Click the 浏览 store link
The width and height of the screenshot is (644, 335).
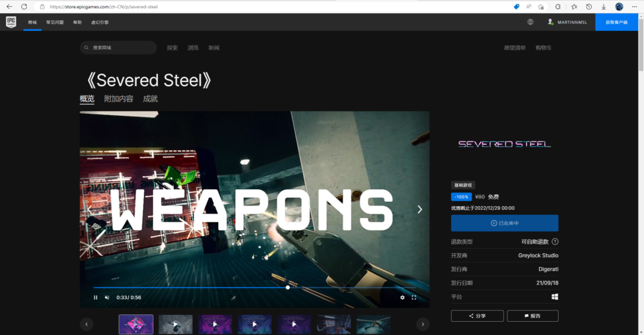click(x=193, y=48)
